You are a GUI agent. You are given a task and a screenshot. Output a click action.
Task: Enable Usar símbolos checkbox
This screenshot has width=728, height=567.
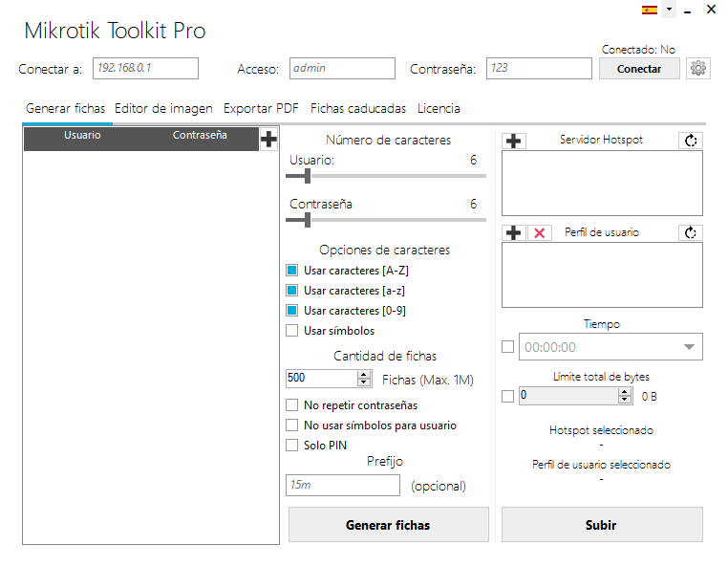tap(292, 331)
